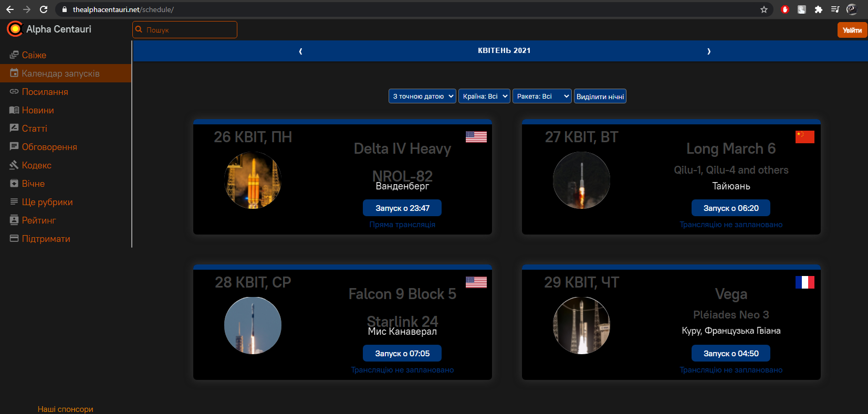Screen dimensions: 868x414
Task: Go to next month arrow
Action: [709, 51]
